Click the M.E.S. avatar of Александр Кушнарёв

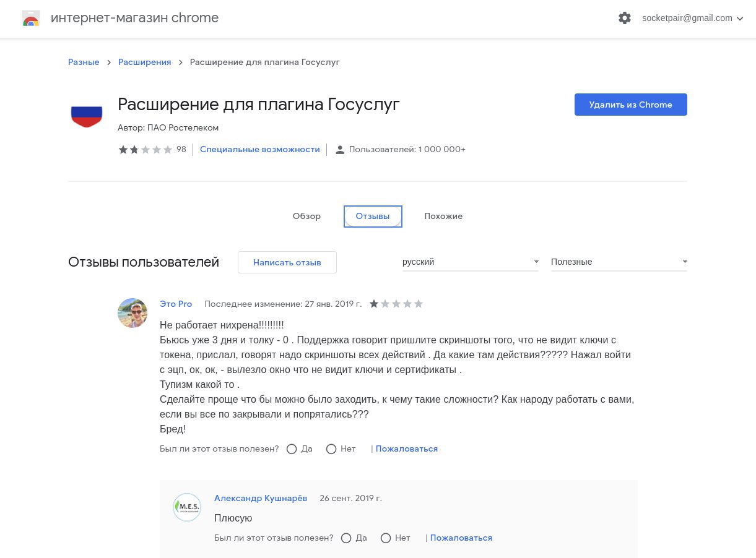(x=187, y=507)
